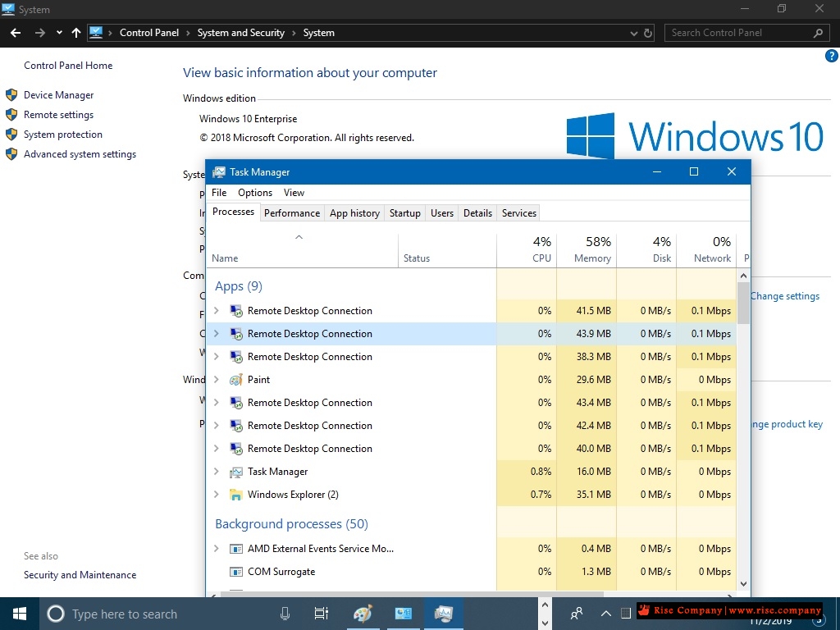Image resolution: width=840 pixels, height=630 pixels.
Task: Click Background processes (50) heading
Action: pos(291,524)
